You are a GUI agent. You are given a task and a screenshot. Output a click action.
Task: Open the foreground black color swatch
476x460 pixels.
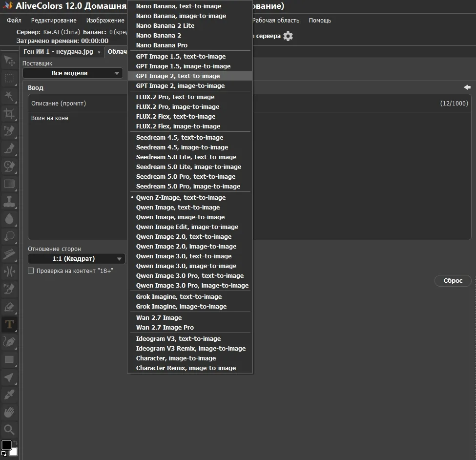[6, 445]
